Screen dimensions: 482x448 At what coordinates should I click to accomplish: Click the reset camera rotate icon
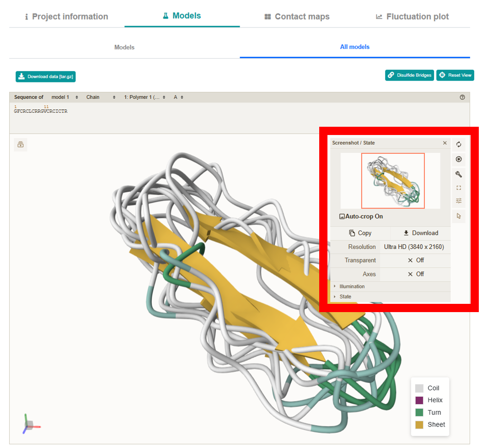pos(459,144)
